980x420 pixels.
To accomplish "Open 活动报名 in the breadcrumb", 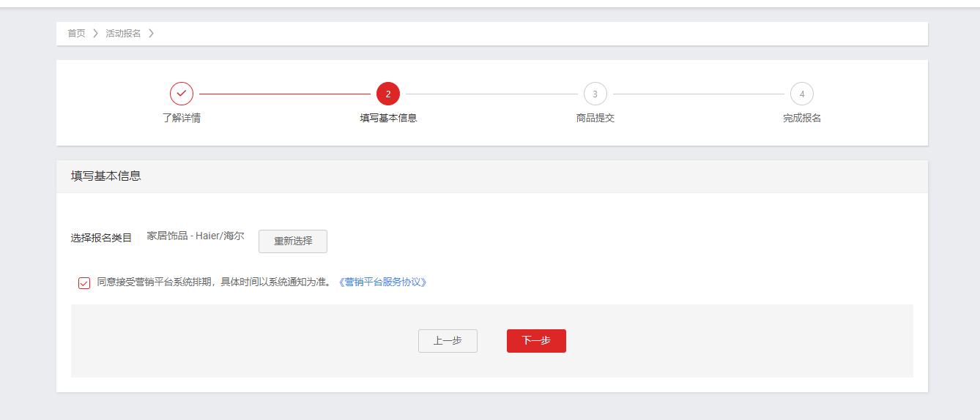I will point(123,34).
